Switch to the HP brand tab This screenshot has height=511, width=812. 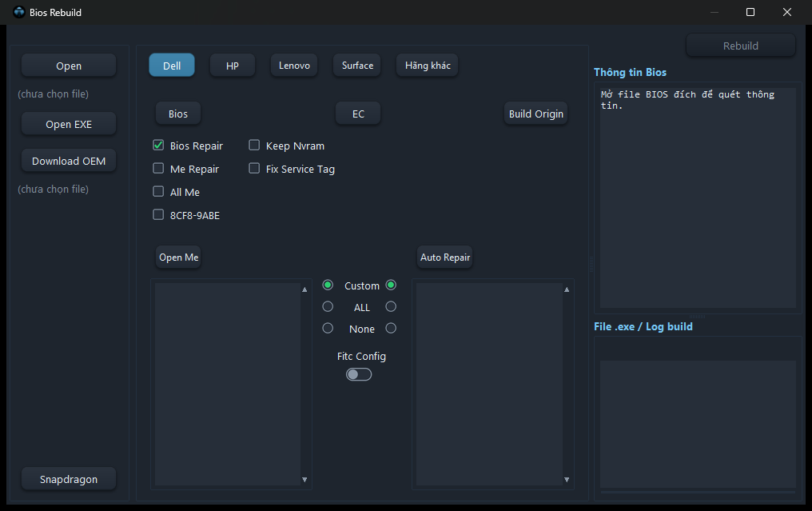click(x=233, y=66)
